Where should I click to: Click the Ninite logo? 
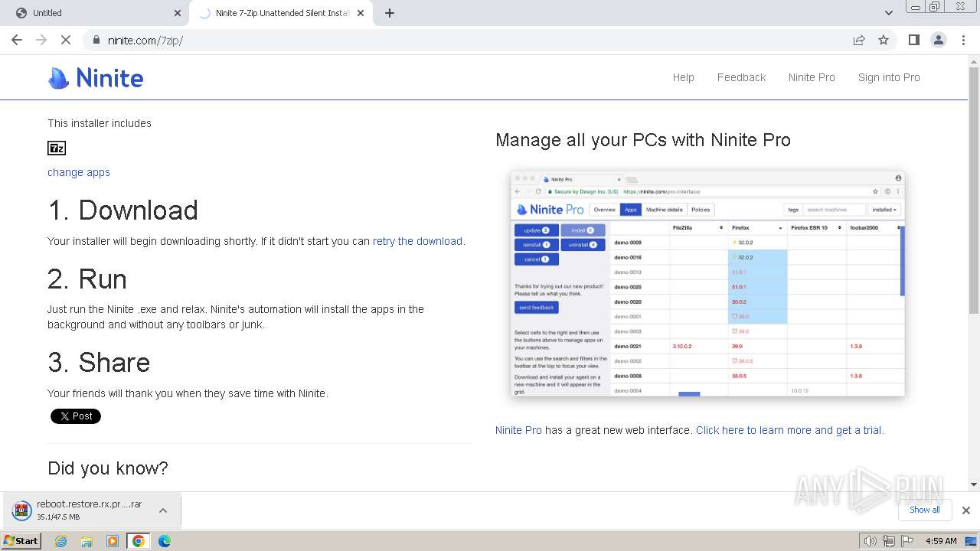point(96,77)
